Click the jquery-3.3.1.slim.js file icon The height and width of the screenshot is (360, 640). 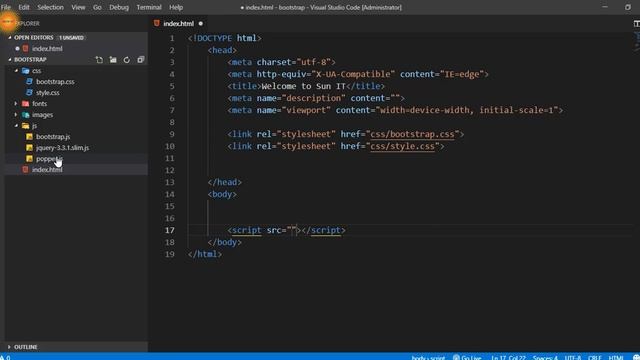coord(29,148)
